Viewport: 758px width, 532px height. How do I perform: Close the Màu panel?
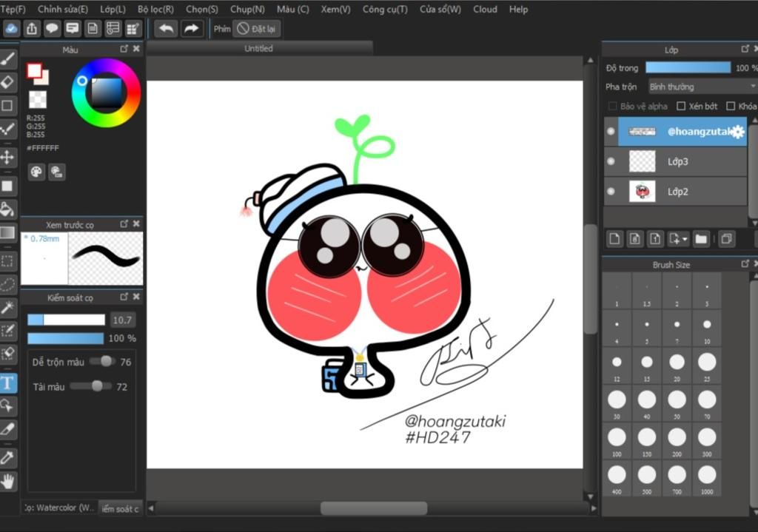click(136, 49)
